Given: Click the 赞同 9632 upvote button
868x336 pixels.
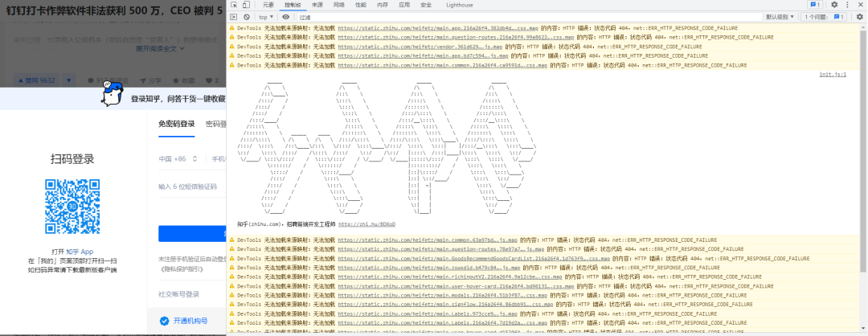Looking at the screenshot, I should [37, 80].
